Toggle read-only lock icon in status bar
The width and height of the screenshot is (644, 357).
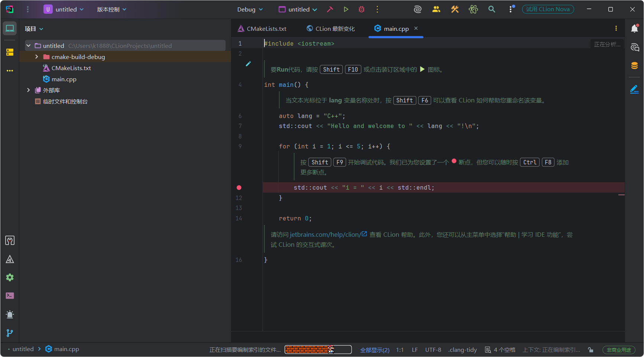(x=591, y=350)
